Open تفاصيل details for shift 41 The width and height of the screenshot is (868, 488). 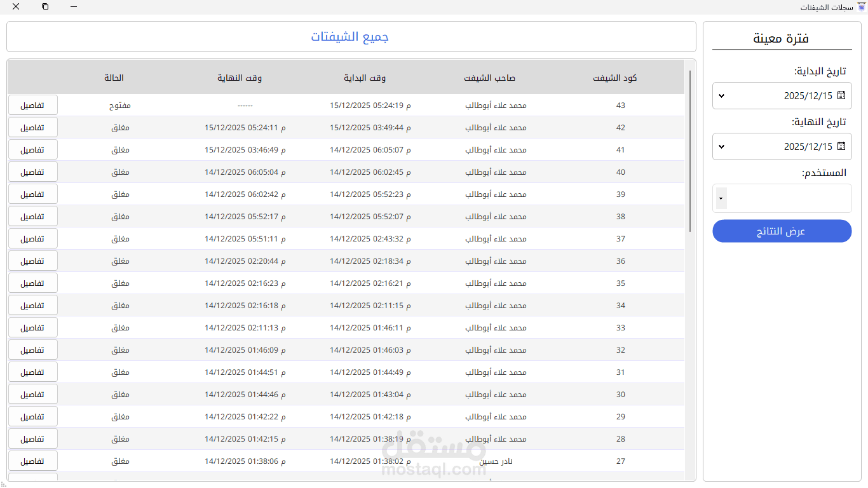[33, 150]
